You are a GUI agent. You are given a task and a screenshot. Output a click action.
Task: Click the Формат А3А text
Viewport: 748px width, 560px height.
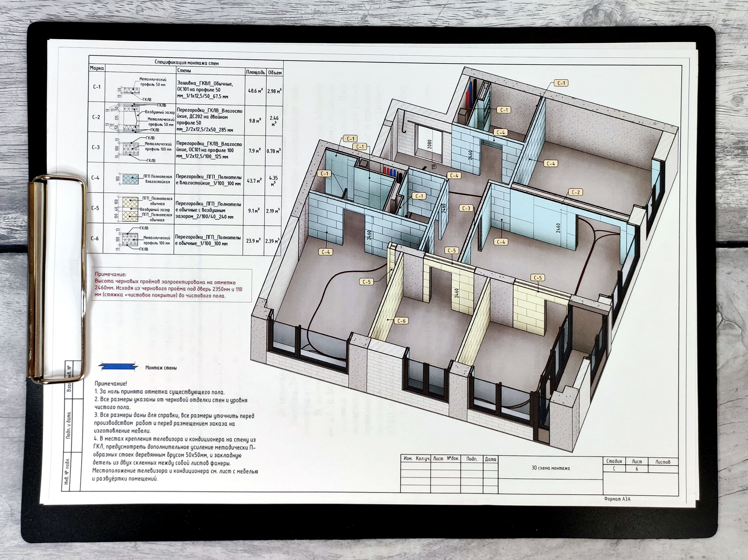[617, 499]
